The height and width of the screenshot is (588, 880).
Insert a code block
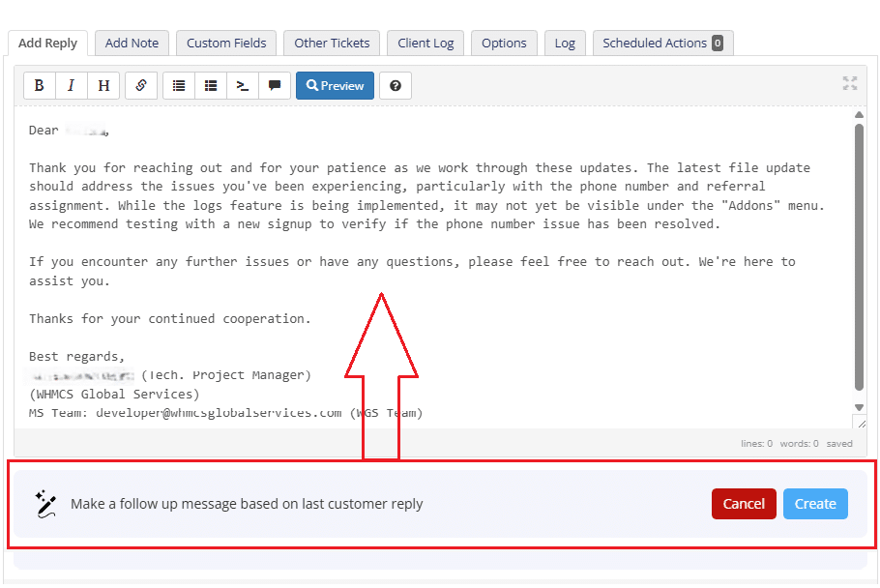coord(243,85)
